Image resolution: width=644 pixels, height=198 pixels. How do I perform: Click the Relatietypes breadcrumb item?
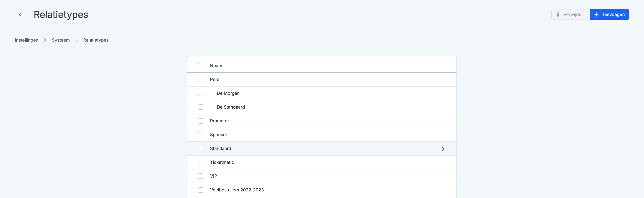[96, 40]
